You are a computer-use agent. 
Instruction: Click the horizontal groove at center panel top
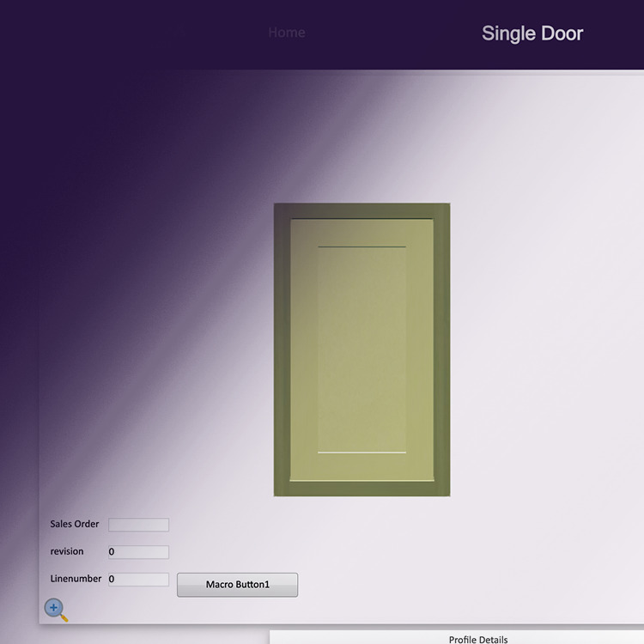pos(361,246)
